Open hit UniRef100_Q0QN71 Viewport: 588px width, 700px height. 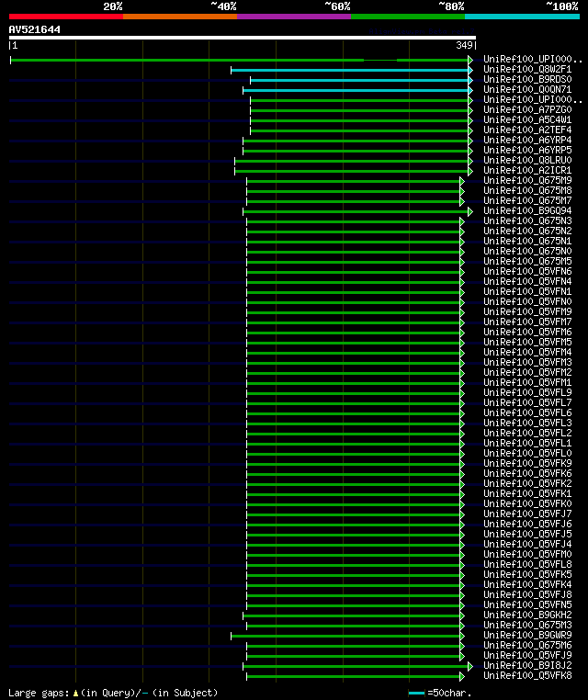point(527,89)
